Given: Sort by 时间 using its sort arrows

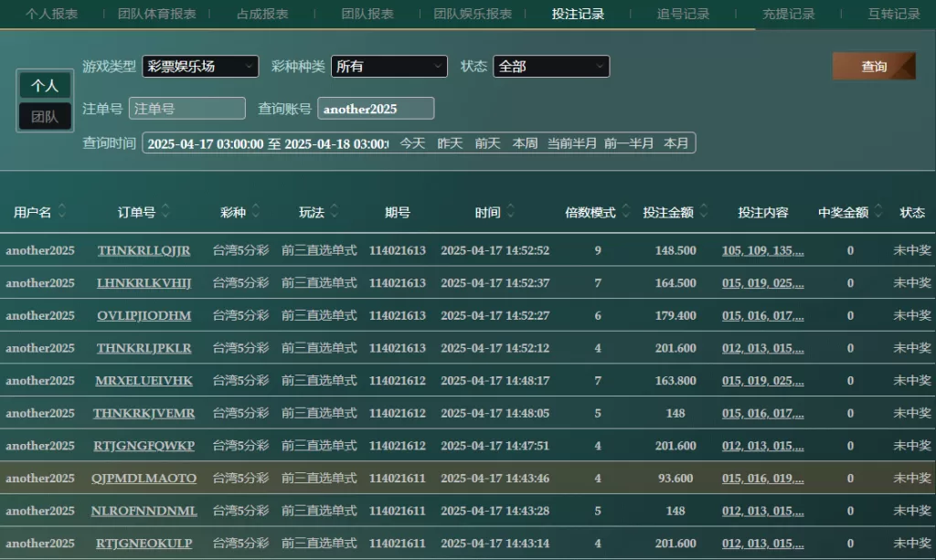Looking at the screenshot, I should pos(511,212).
